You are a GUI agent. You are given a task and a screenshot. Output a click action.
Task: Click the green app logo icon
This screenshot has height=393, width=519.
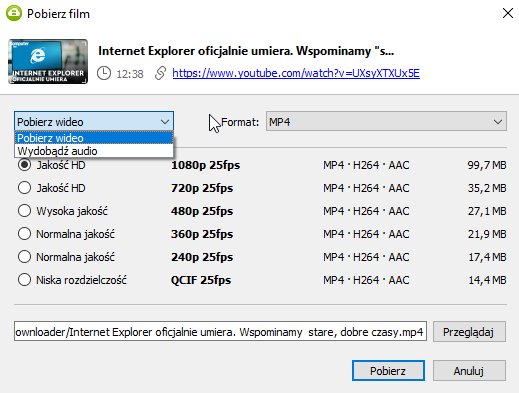point(14,13)
